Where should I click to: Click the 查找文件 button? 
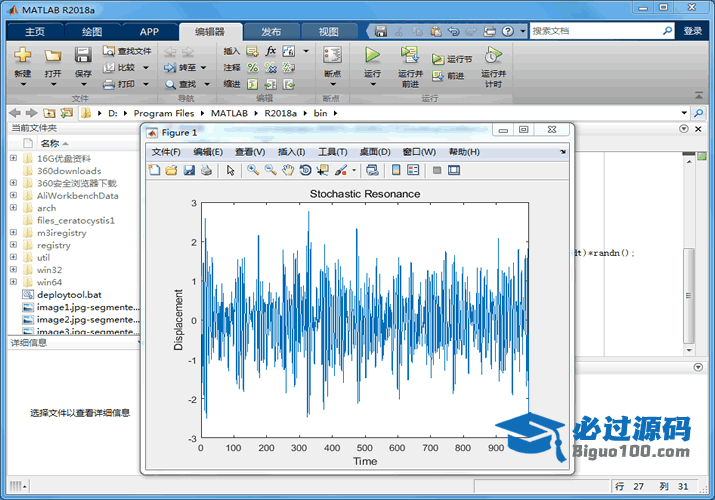127,50
